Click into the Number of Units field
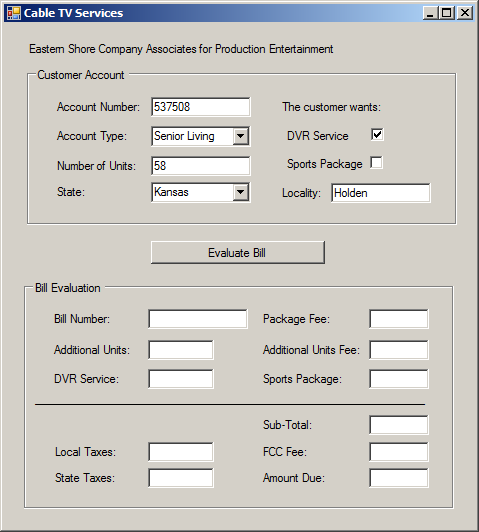The image size is (479, 532). click(201, 166)
